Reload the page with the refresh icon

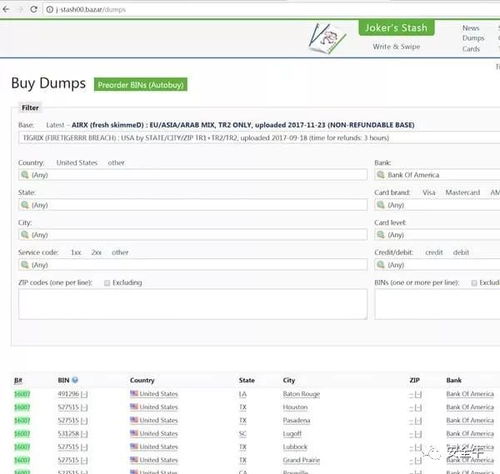34,9
